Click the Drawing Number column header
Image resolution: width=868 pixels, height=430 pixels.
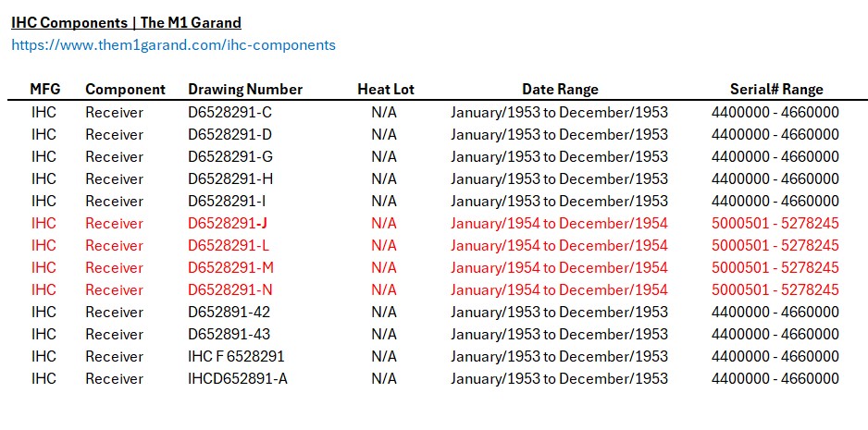245,89
